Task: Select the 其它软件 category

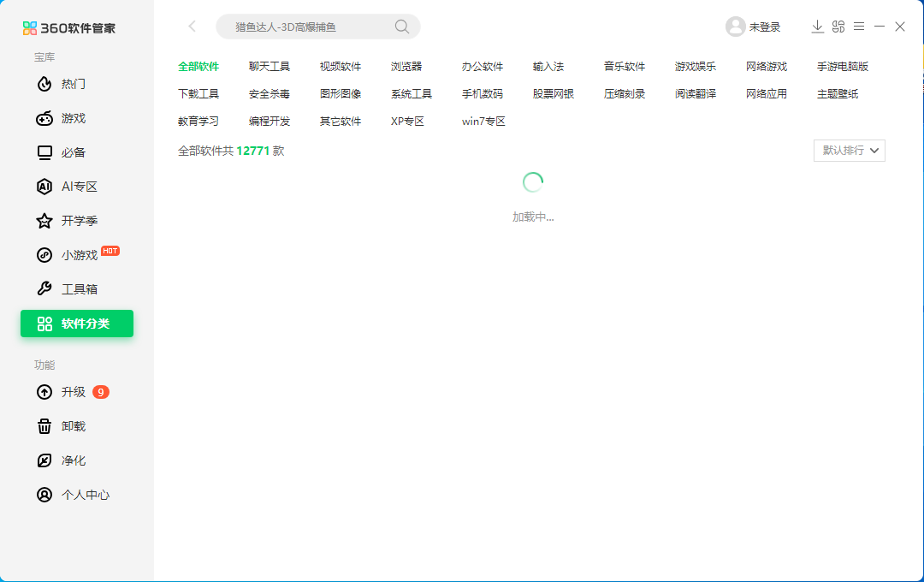Action: pos(341,122)
